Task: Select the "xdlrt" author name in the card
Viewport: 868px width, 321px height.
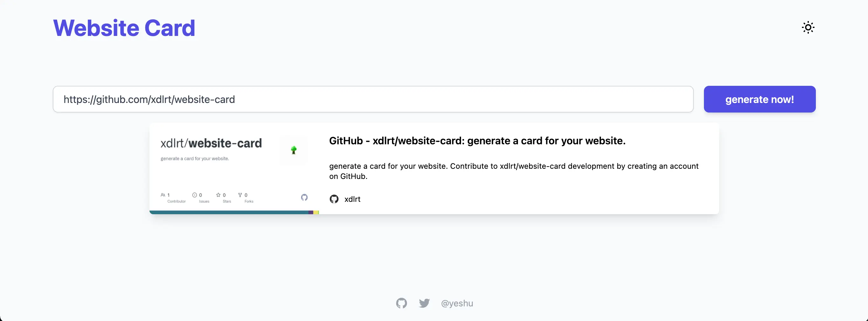Action: pos(352,199)
